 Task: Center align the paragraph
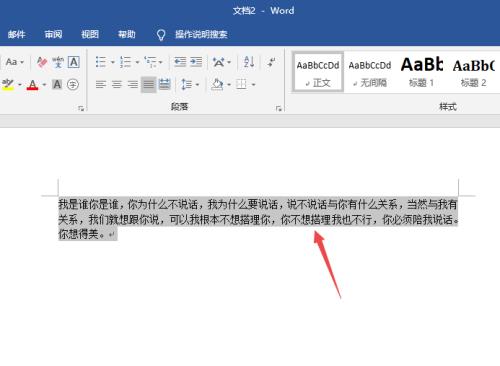[x=117, y=84]
